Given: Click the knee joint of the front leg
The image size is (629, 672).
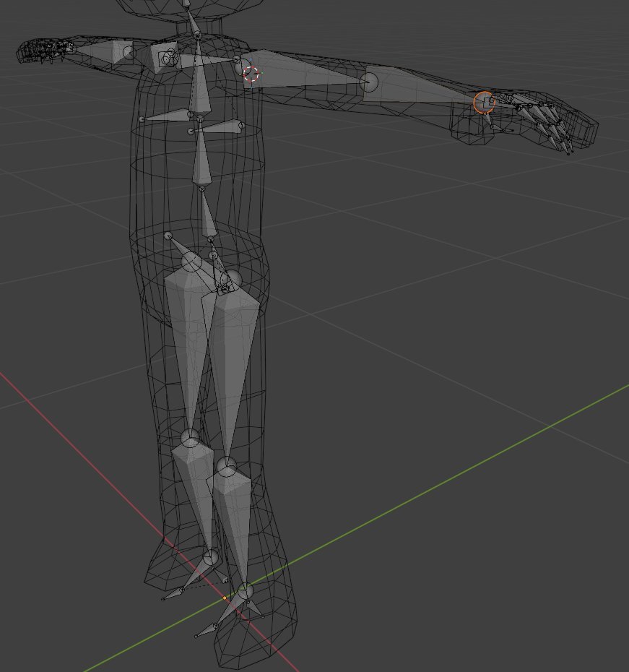Looking at the screenshot, I should (227, 467).
